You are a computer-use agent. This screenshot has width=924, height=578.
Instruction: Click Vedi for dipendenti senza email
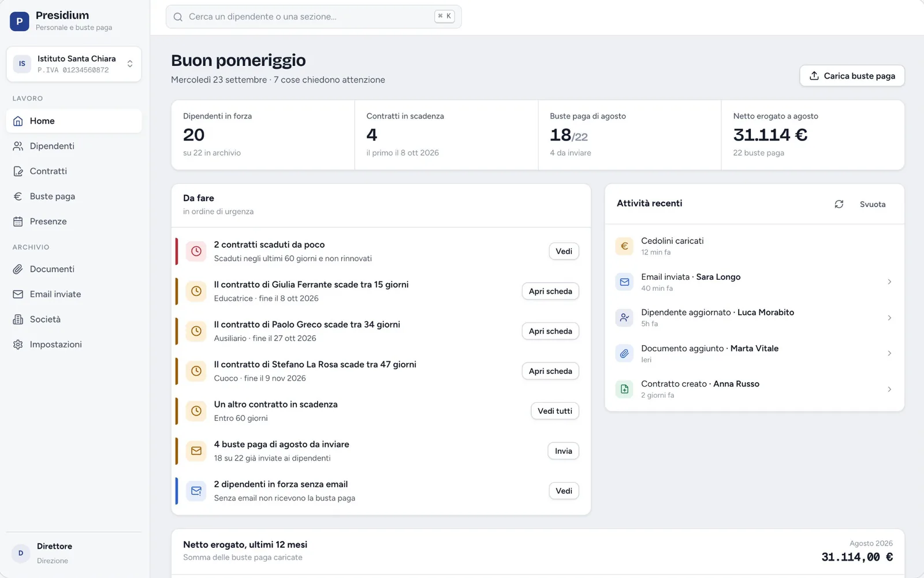point(564,491)
